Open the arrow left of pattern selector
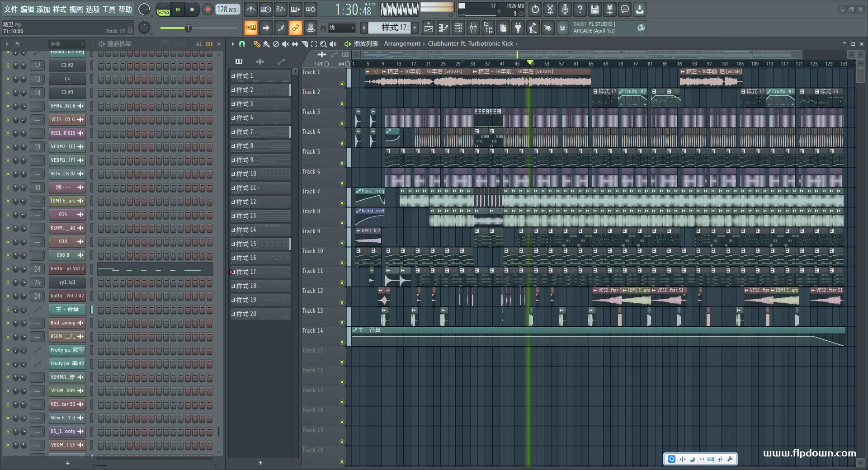This screenshot has width=868, height=470. (364, 28)
